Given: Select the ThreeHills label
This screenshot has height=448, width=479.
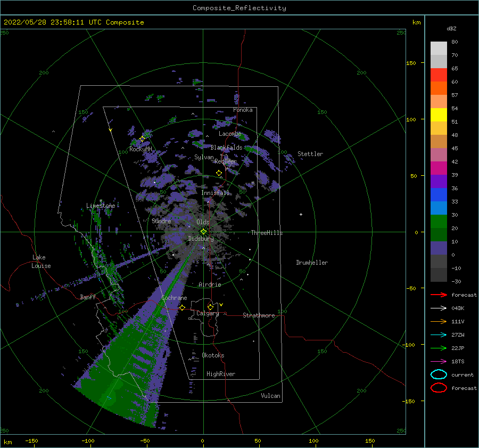Looking at the screenshot, I should (267, 233).
